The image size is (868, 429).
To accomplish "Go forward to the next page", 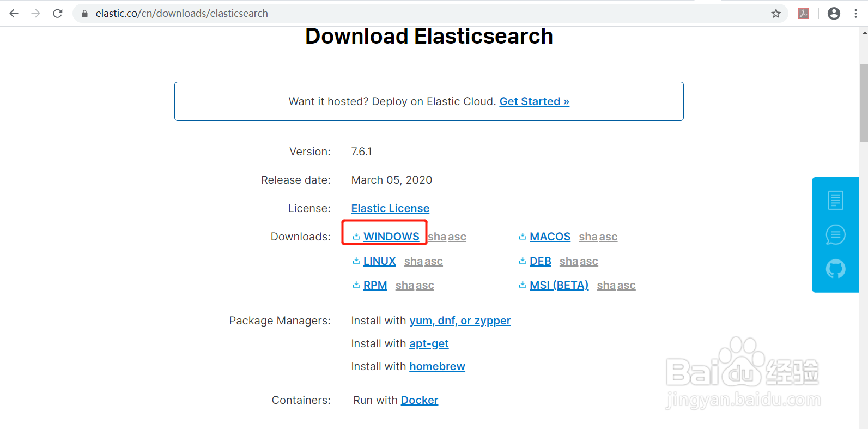I will pyautogui.click(x=36, y=13).
